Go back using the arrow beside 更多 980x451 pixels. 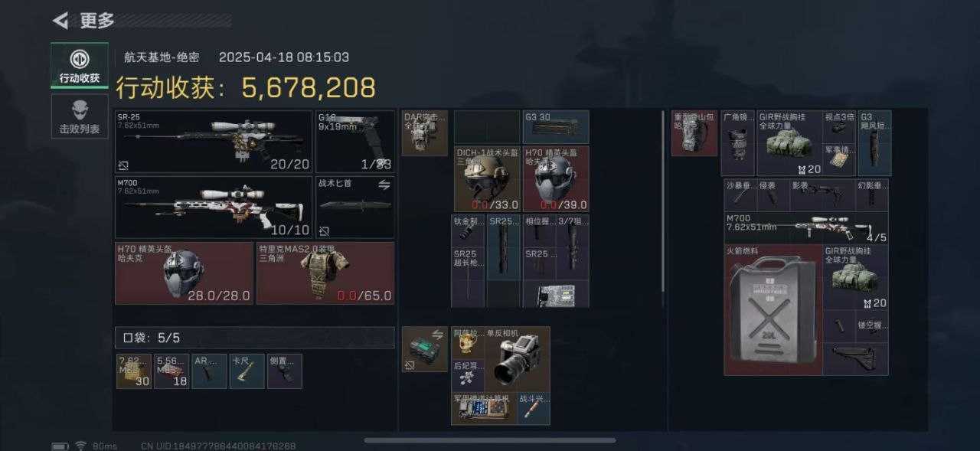[x=60, y=20]
